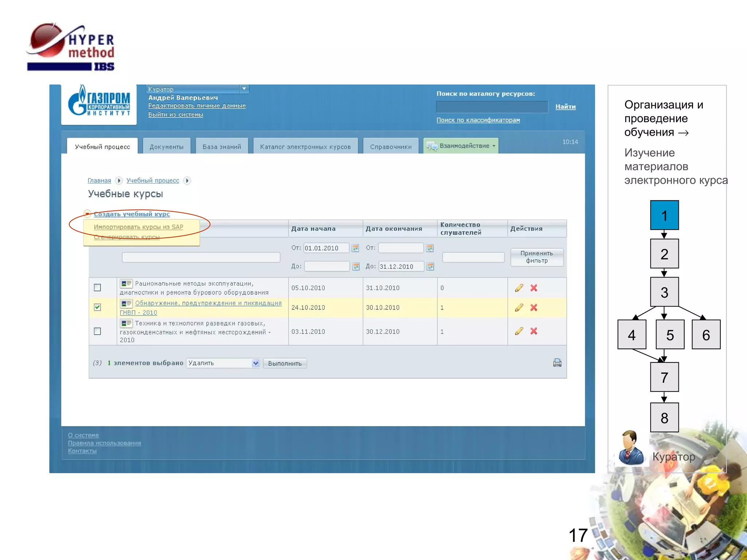Image resolution: width=747 pixels, height=560 pixels.
Task: Switch to the Документы tab
Action: (x=167, y=147)
